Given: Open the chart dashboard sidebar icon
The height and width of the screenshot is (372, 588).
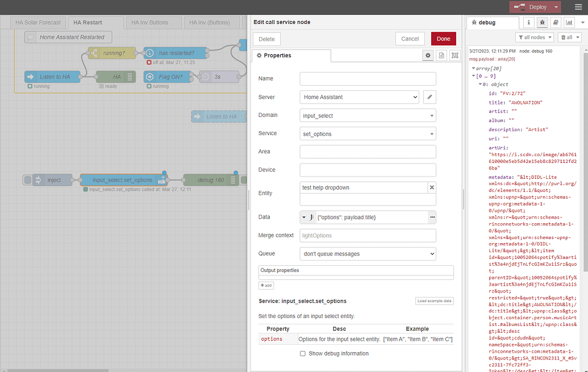Looking at the screenshot, I should coord(569,23).
